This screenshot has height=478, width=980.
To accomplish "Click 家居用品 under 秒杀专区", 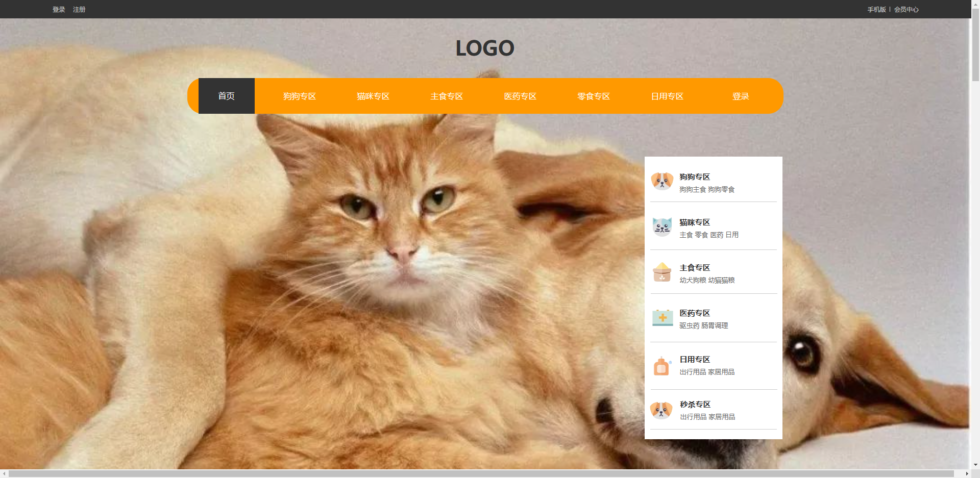I will [x=722, y=417].
